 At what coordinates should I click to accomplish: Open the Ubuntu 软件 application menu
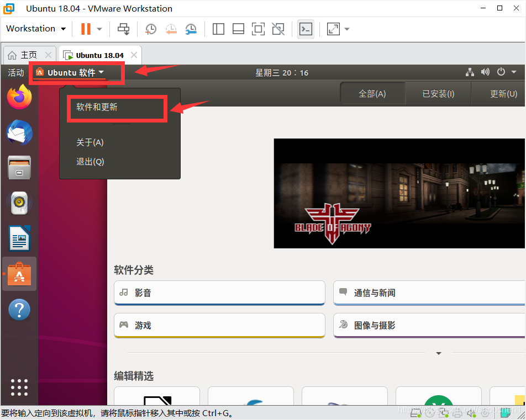point(72,72)
